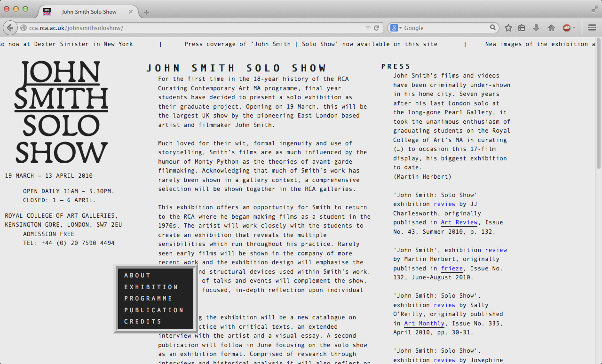Open a new tab with plus button
Image resolution: width=602 pixels, height=364 pixels.
pyautogui.click(x=146, y=12)
